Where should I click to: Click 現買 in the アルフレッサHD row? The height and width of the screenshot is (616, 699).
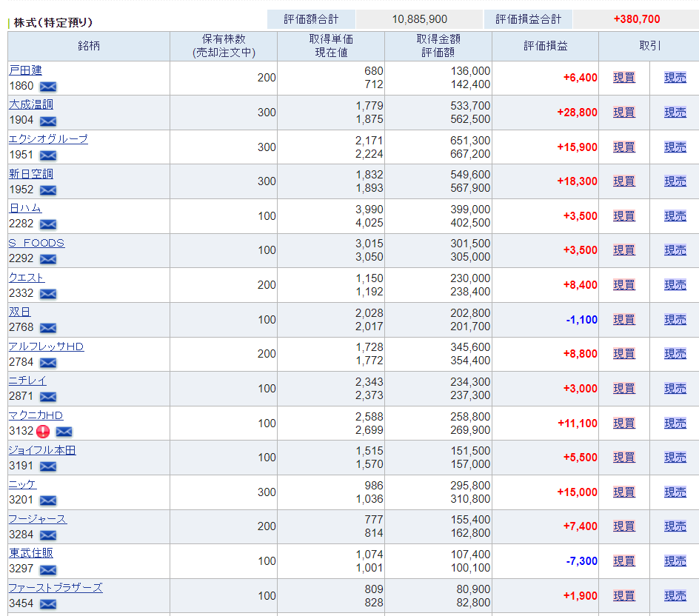(x=624, y=354)
